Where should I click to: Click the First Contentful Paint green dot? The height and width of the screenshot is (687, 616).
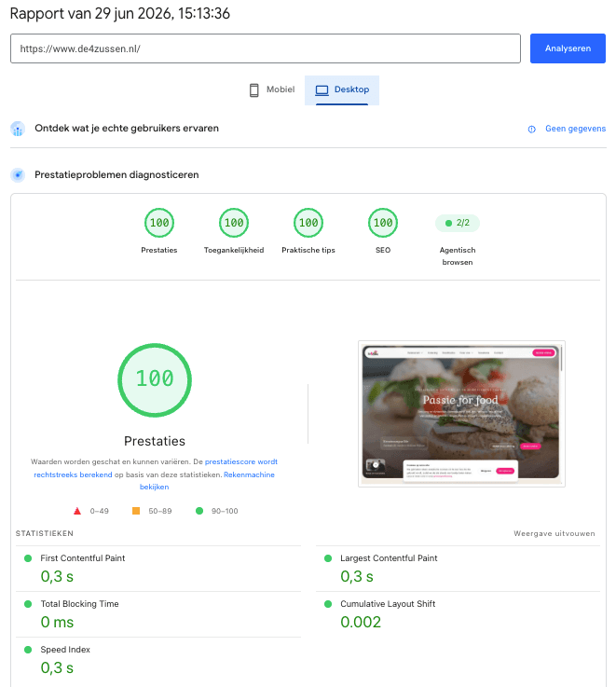pyautogui.click(x=28, y=558)
